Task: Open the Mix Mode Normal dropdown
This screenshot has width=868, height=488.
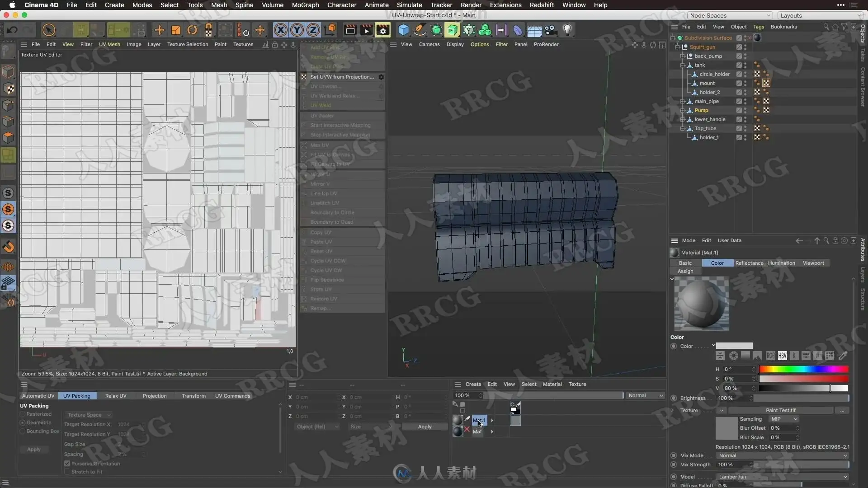Action: coord(783,455)
